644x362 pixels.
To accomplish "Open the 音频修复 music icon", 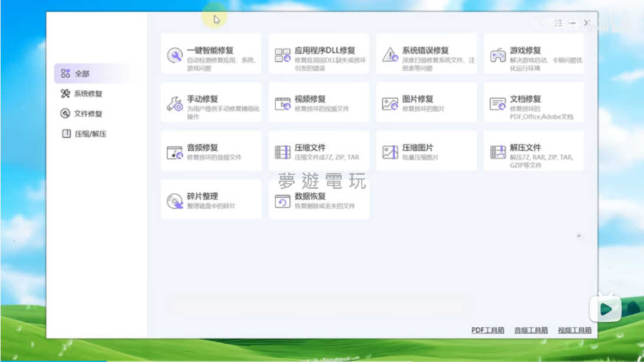I will [174, 152].
